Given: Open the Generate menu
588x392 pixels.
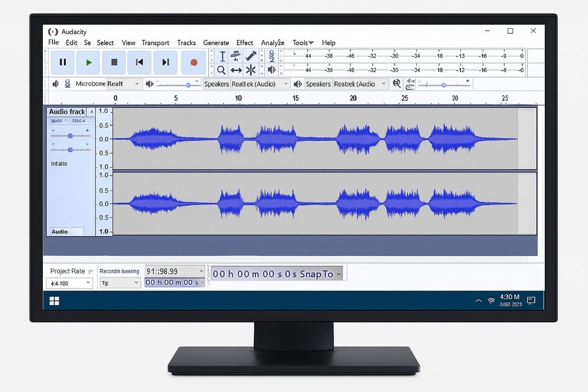Looking at the screenshot, I should (x=216, y=43).
